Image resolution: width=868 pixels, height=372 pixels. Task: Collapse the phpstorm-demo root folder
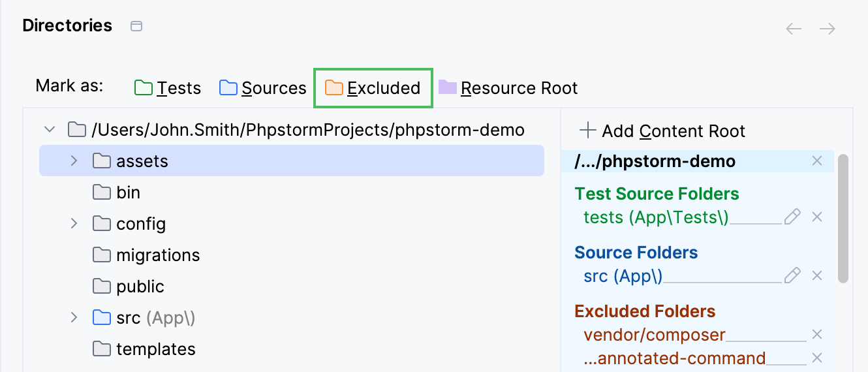[x=50, y=130]
